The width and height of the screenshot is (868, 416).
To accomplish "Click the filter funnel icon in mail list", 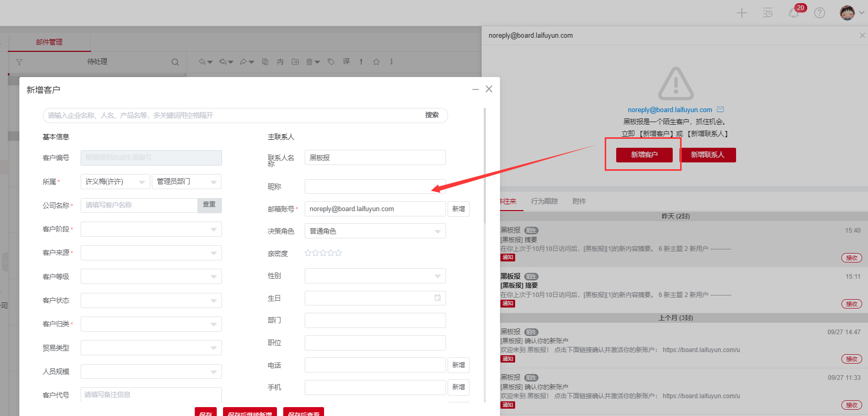I will [x=19, y=62].
